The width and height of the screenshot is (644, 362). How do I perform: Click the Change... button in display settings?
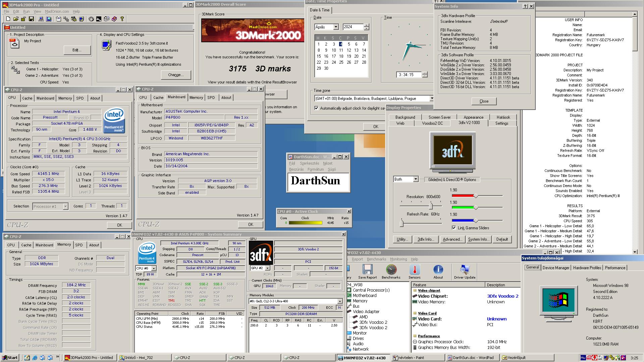pos(176,75)
